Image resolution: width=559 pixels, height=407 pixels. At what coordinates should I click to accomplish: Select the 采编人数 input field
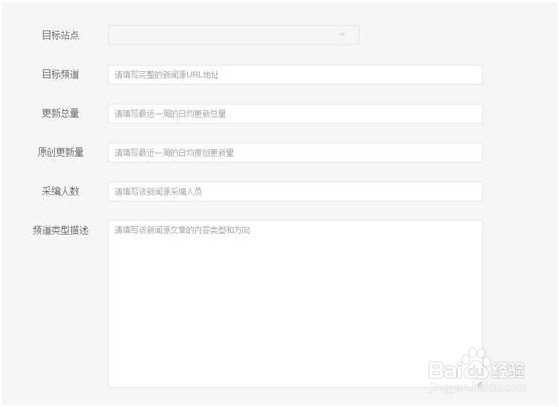coord(296,191)
